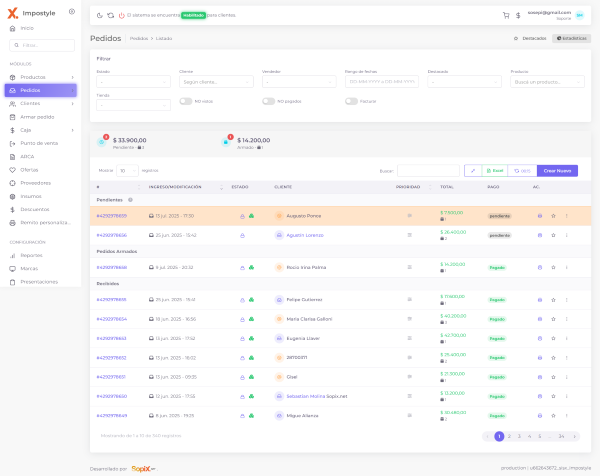The width and height of the screenshot is (600, 476).
Task: Click the refresh icon in top bar
Action: pos(111,16)
